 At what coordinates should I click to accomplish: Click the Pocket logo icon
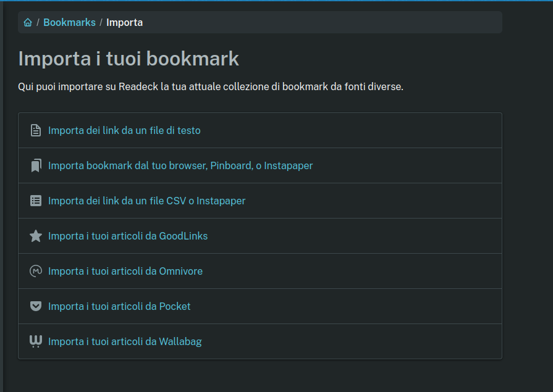36,306
